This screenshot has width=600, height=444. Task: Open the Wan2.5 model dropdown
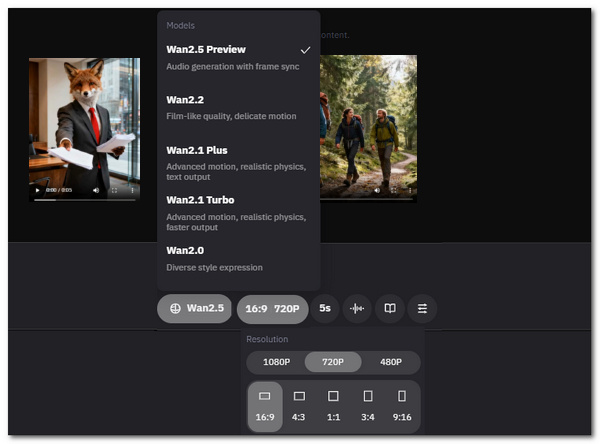194,309
